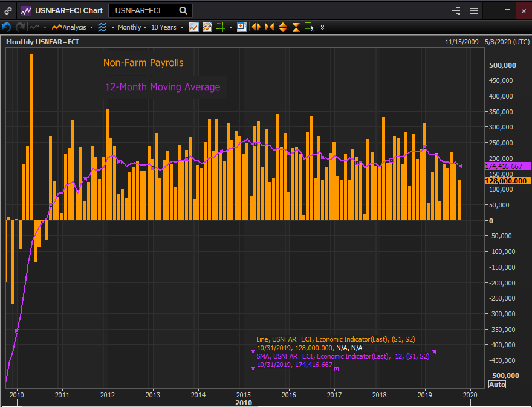Click the hierarchy tree icon in title bar
The width and height of the screenshot is (532, 407).
coord(456,11)
